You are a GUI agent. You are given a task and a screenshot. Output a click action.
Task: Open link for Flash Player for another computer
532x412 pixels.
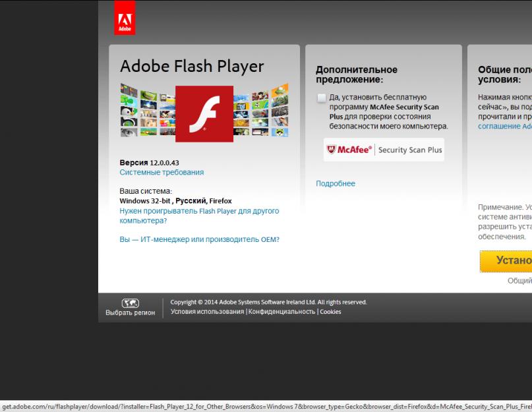tap(199, 216)
